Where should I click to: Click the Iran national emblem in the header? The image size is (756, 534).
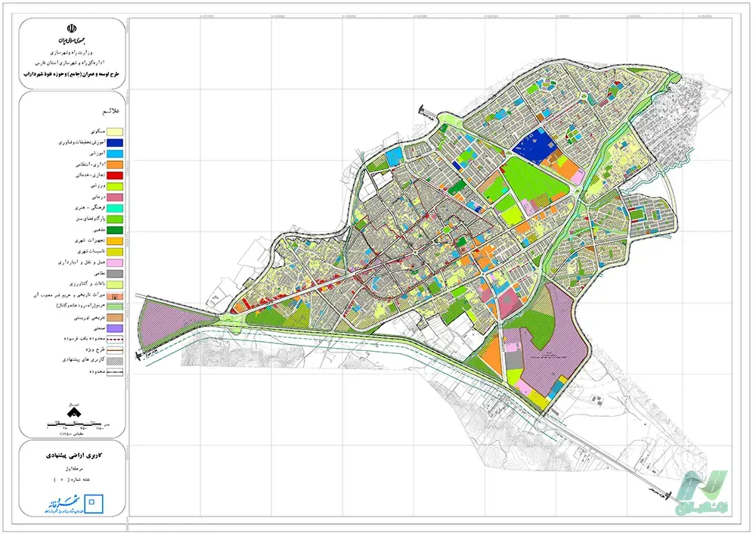coord(73,32)
